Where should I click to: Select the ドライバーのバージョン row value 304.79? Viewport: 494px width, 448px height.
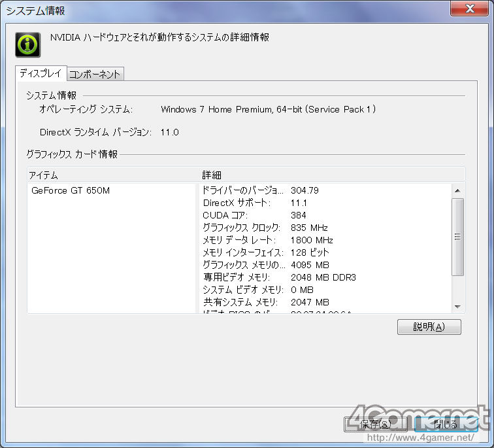[305, 190]
